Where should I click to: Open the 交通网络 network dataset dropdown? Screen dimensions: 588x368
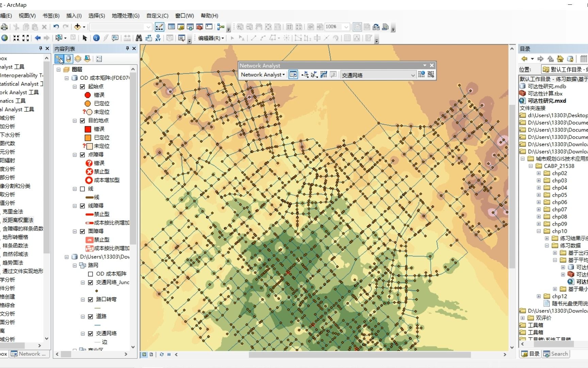tap(412, 75)
